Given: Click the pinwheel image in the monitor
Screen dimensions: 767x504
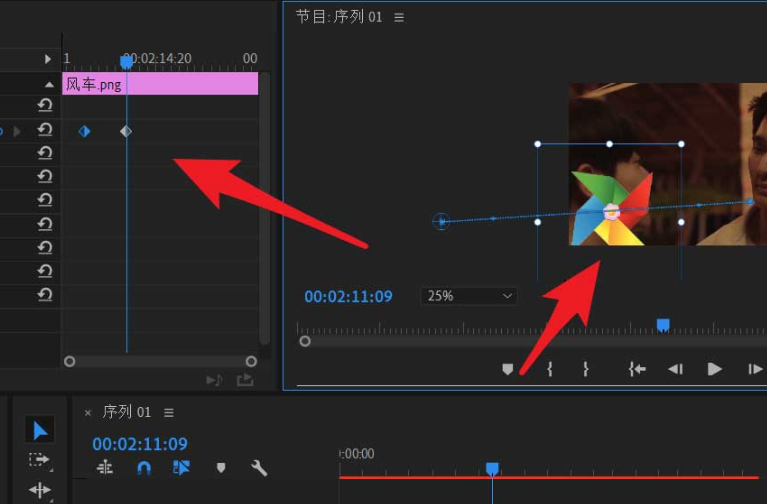Looking at the screenshot, I should tap(612, 208).
